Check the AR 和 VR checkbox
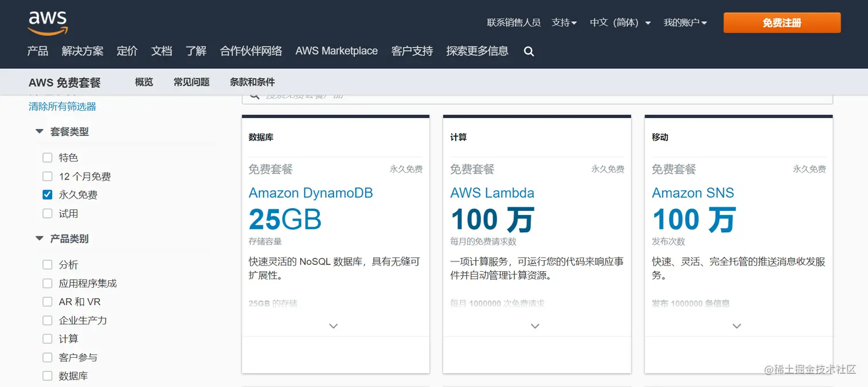The height and width of the screenshot is (387, 868). tap(48, 302)
